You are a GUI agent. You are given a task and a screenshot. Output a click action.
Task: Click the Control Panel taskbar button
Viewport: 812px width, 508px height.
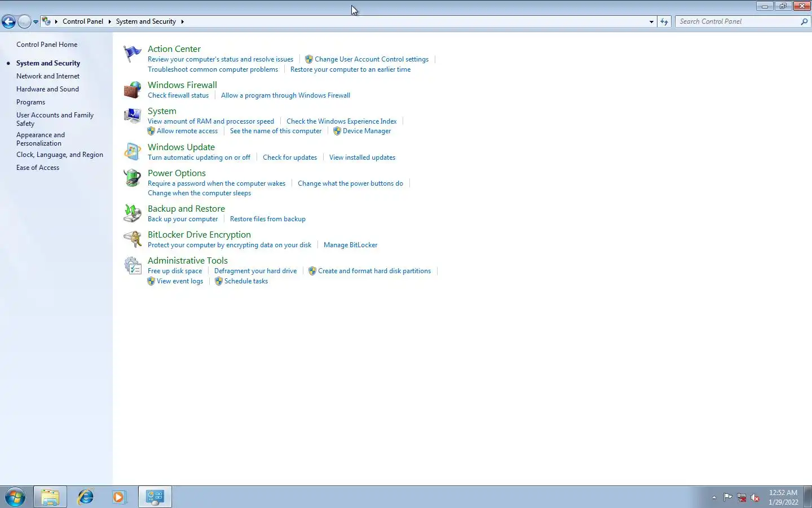[155, 497]
